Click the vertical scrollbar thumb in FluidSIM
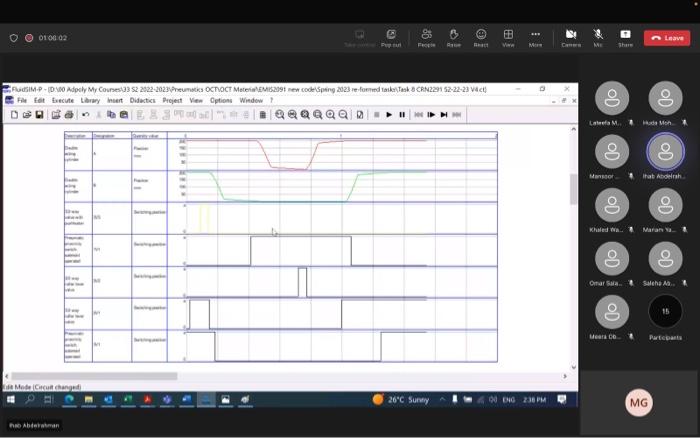The height and width of the screenshot is (438, 700). [573, 189]
